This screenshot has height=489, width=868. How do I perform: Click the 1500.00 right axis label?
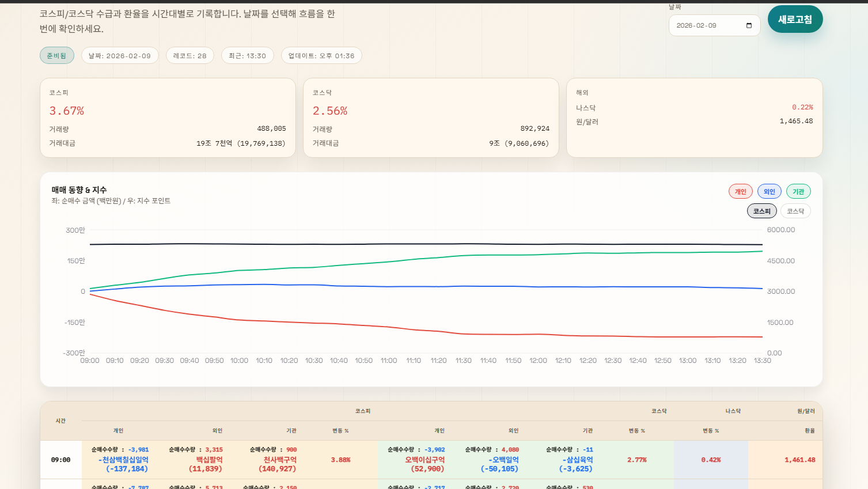click(x=780, y=323)
